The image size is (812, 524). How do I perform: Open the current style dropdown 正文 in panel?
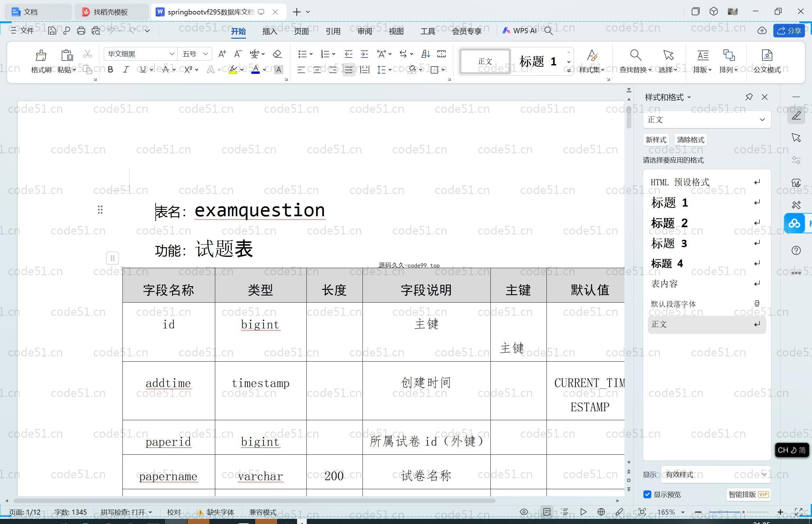tap(707, 120)
